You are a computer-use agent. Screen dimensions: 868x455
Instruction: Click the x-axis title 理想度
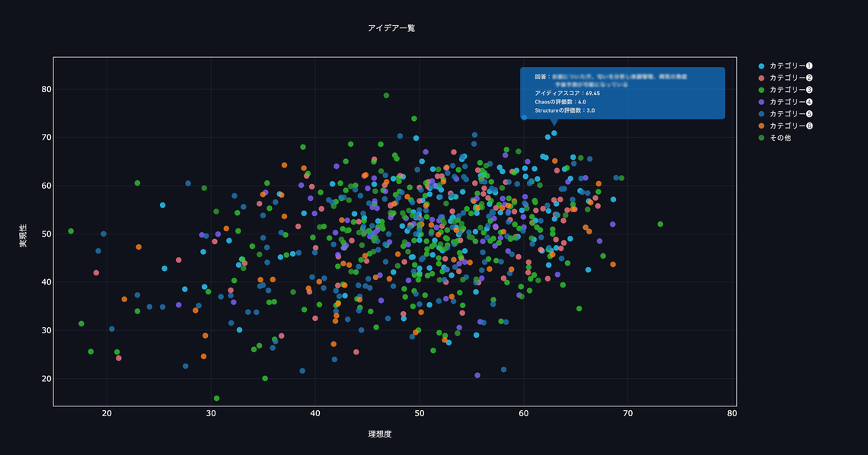coord(379,434)
